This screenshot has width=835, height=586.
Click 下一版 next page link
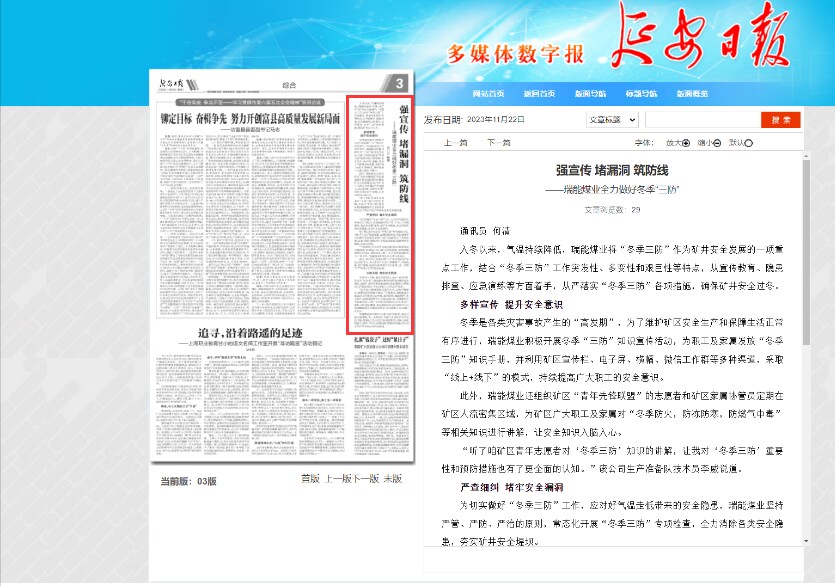[x=365, y=478]
